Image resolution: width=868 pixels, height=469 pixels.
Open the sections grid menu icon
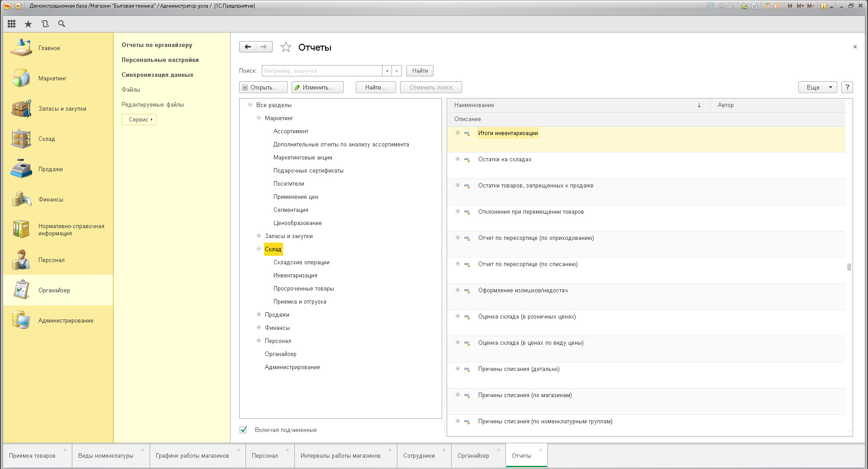coord(12,24)
